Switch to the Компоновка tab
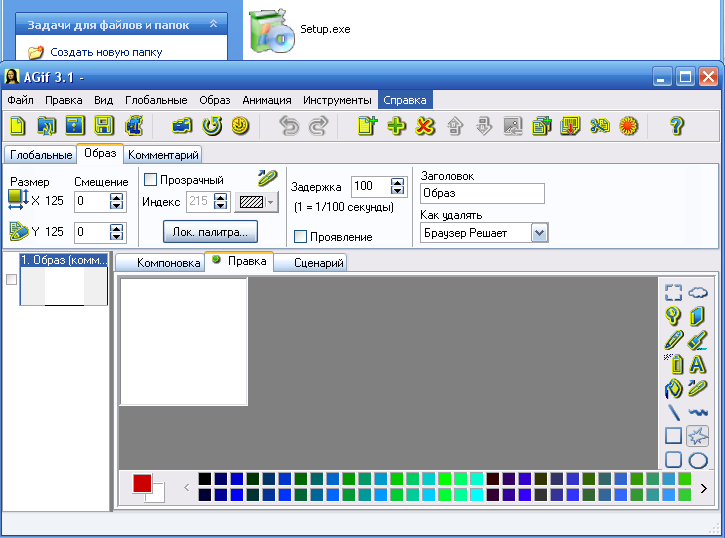The height and width of the screenshot is (538, 725). 160,263
